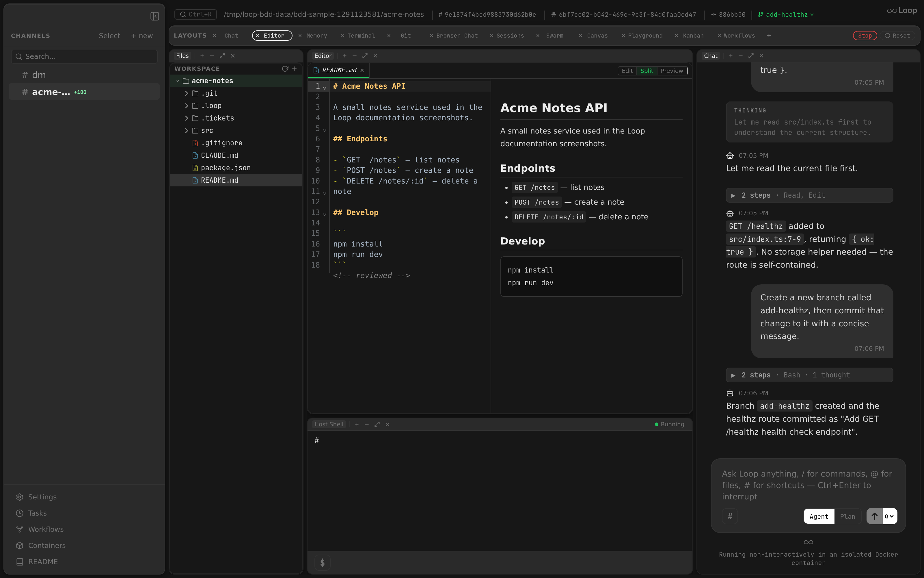Maximize the Files panel

tap(222, 56)
